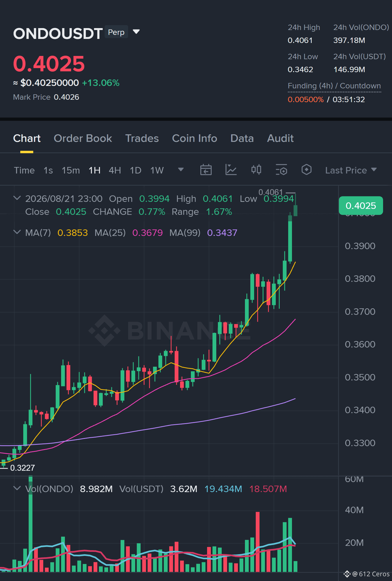Click the Vol(USDT) 3.62M value
The height and width of the screenshot is (581, 392).
[x=184, y=489]
